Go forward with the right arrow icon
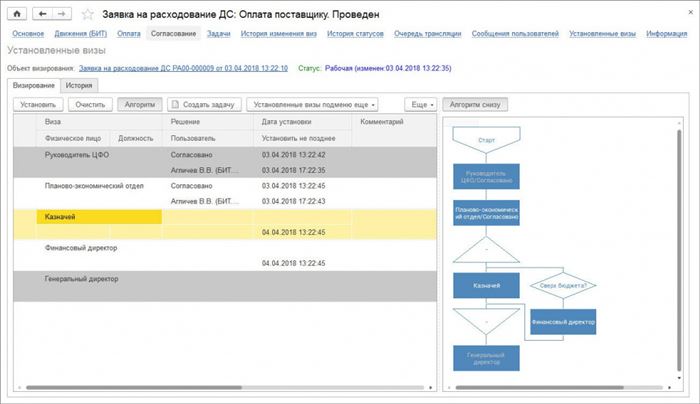This screenshot has width=700, height=404. click(x=62, y=14)
